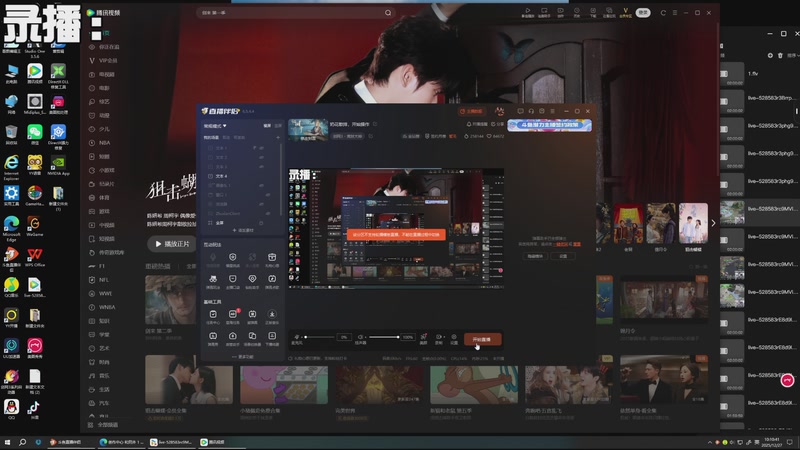The image size is (800, 450).
Task: Open the QQ desktop icon
Action: click(x=11, y=409)
